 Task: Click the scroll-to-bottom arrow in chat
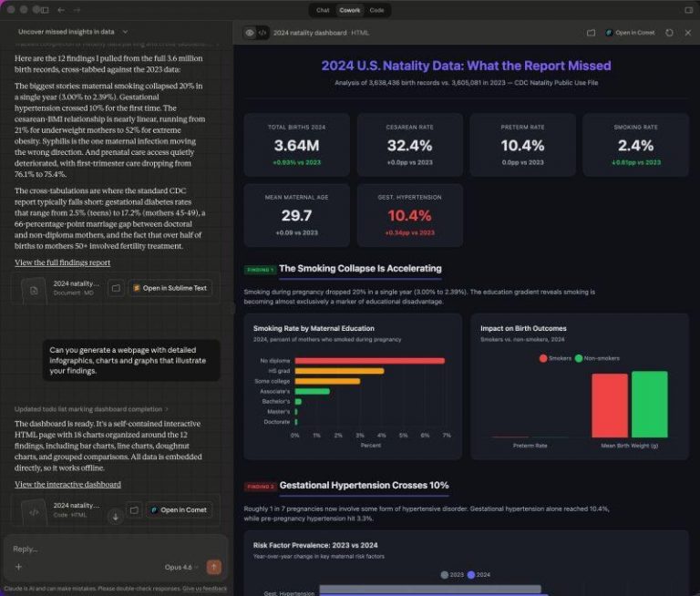pyautogui.click(x=115, y=517)
